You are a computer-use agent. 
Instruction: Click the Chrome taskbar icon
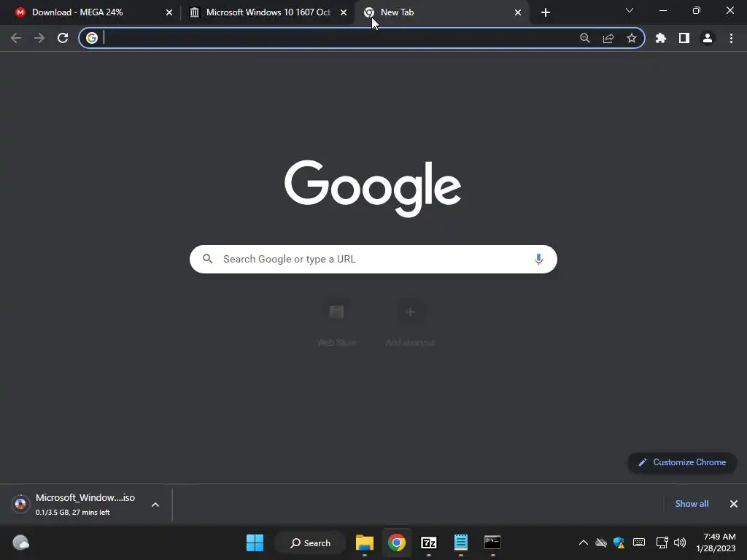tap(396, 542)
